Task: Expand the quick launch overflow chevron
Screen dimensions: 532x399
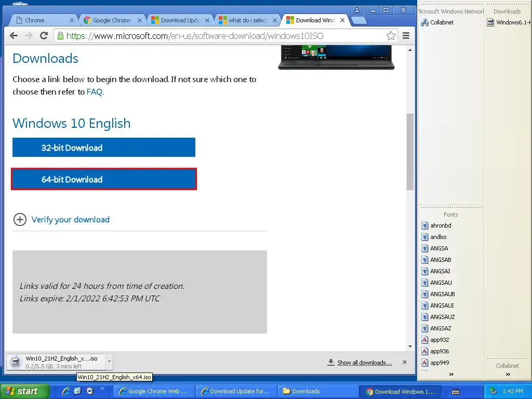Action: click(102, 389)
